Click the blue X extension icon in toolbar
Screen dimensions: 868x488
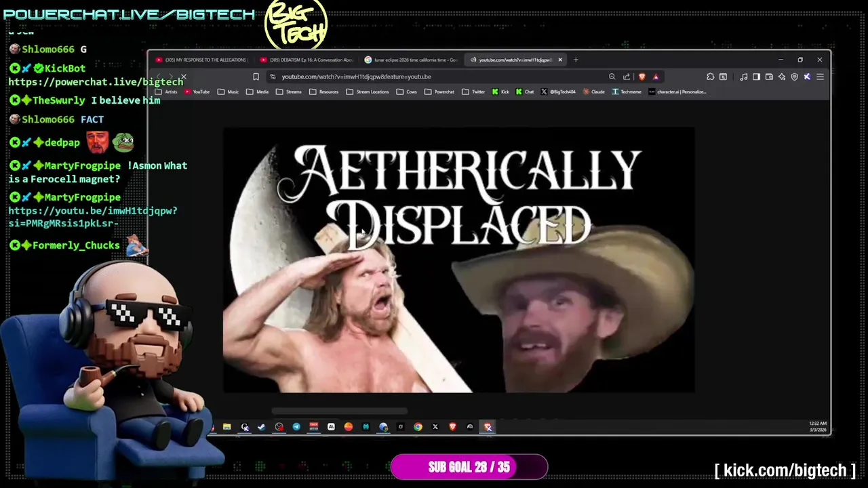coord(807,77)
